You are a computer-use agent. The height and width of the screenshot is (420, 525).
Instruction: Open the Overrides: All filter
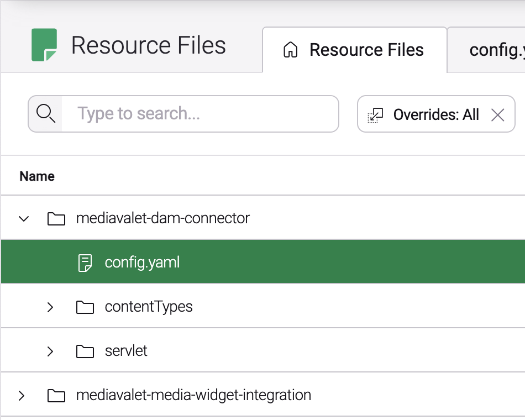(436, 114)
